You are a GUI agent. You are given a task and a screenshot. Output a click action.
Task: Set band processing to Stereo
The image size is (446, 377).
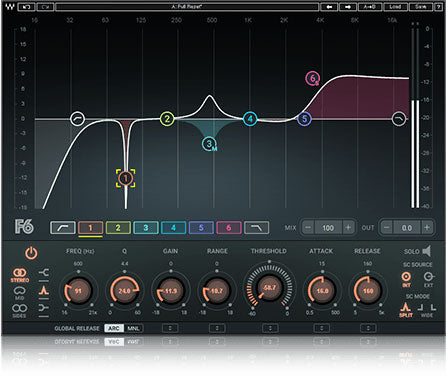(20, 275)
